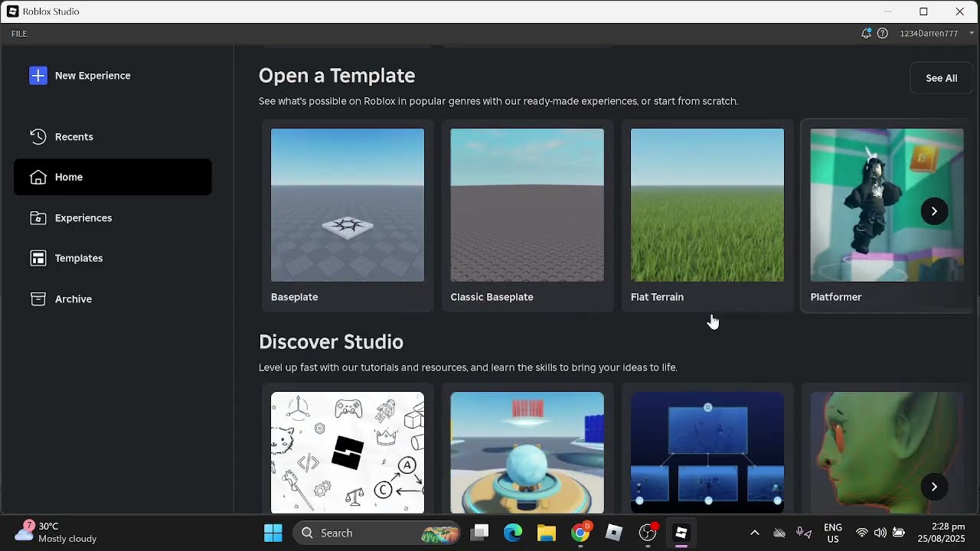Open the FILE menu
The image size is (980, 551).
pos(19,34)
